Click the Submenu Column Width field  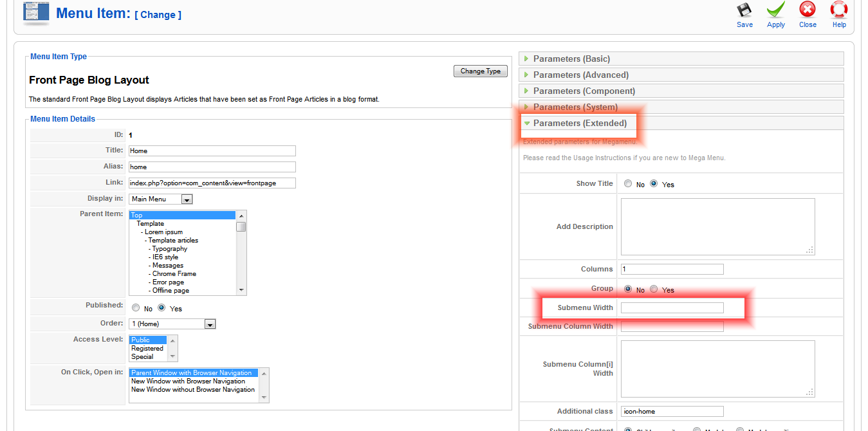pos(672,327)
